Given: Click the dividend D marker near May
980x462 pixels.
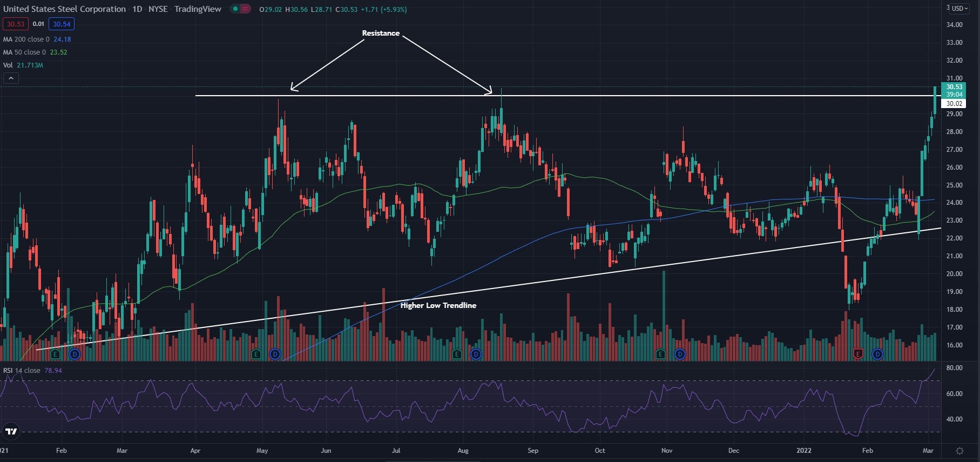Looking at the screenshot, I should click(275, 354).
